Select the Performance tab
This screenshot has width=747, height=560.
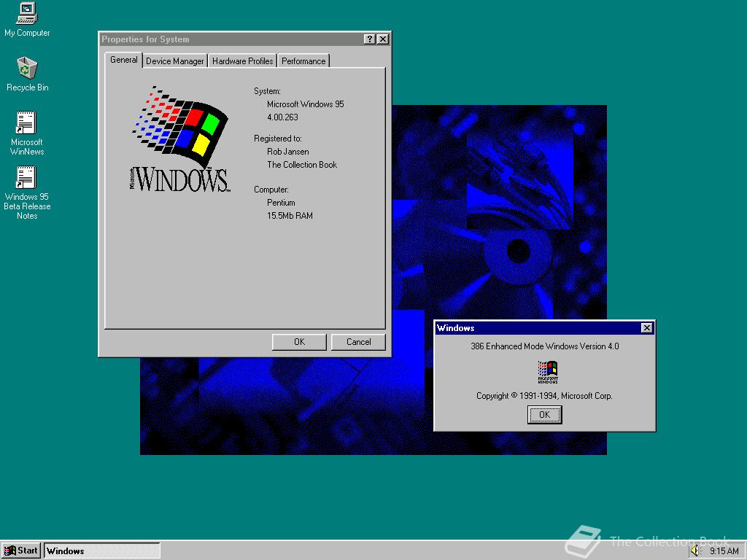[303, 61]
